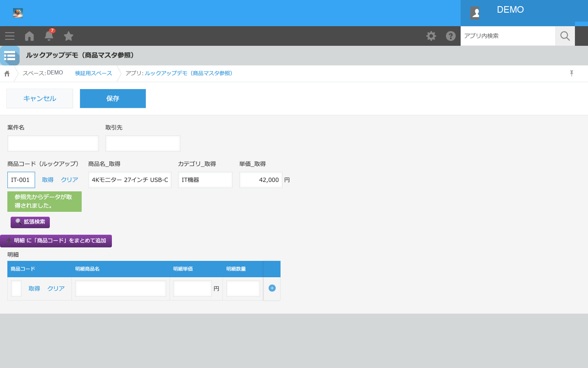Click the キャンセル button
Image resolution: width=588 pixels, height=368 pixels.
click(x=40, y=99)
